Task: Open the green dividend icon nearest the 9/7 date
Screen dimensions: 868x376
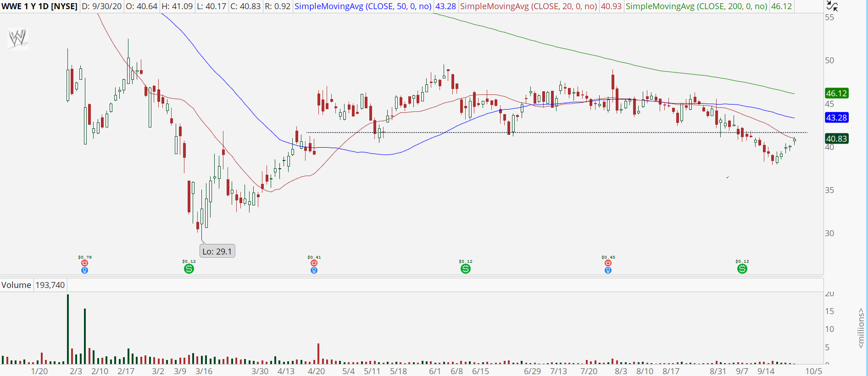Action: [x=742, y=269]
